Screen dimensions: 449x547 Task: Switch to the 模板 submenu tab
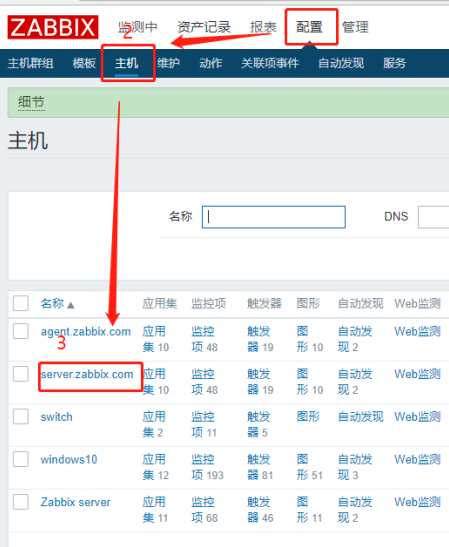pyautogui.click(x=84, y=63)
